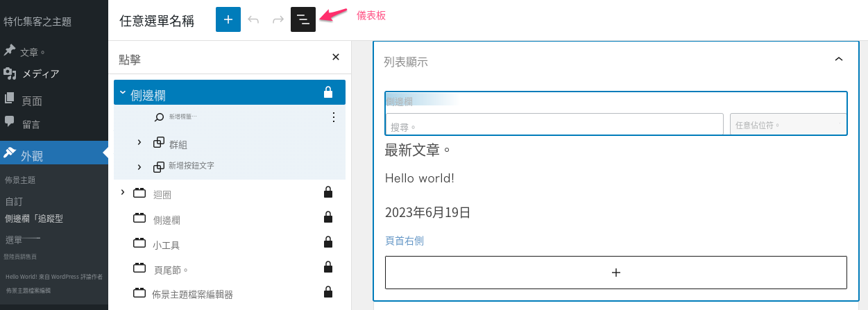Image resolution: width=868 pixels, height=310 pixels.
Task: Select the 群組 group block item
Action: tap(178, 144)
